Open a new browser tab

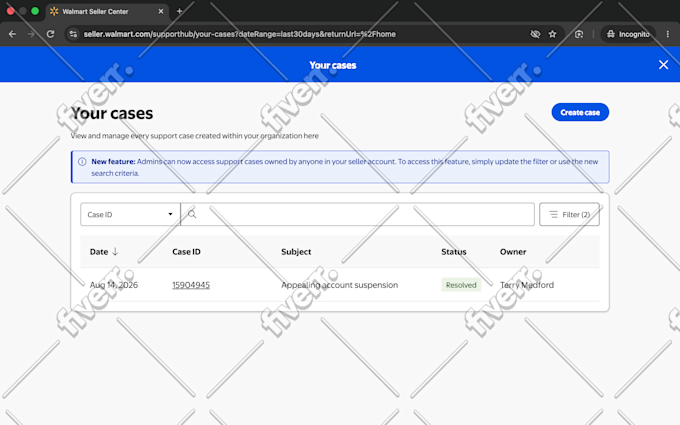[180, 11]
